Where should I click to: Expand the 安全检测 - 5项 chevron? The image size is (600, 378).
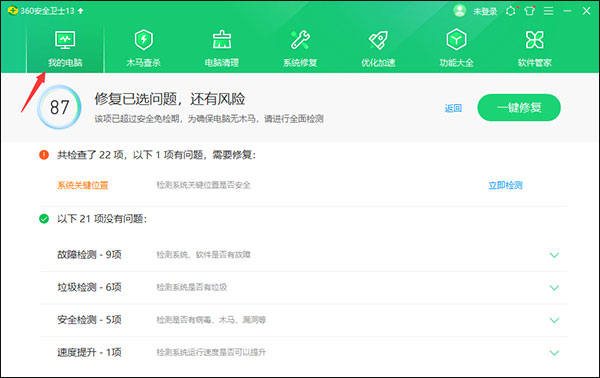[554, 320]
